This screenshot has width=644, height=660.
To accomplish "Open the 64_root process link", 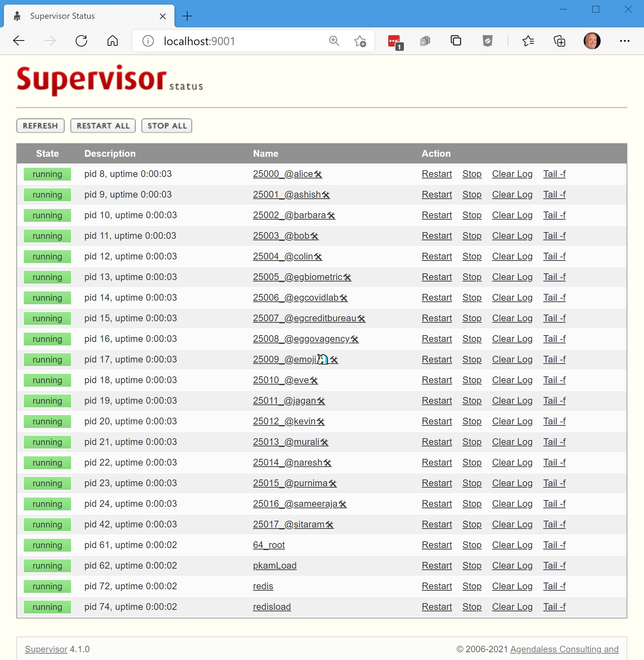I will (x=269, y=545).
